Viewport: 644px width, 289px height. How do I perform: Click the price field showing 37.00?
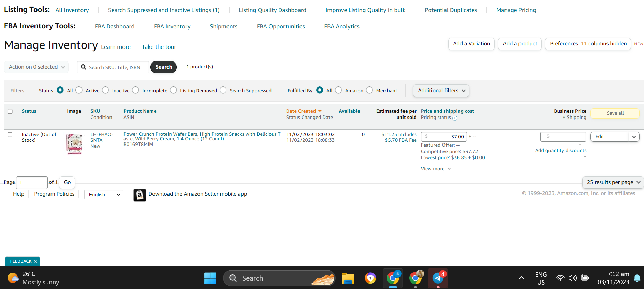coord(444,137)
